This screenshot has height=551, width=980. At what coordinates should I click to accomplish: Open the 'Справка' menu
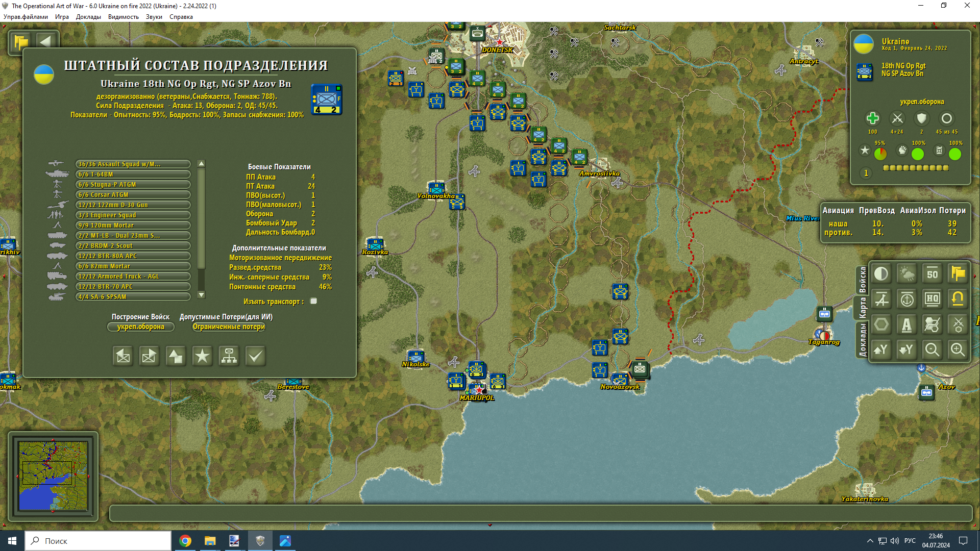point(181,17)
